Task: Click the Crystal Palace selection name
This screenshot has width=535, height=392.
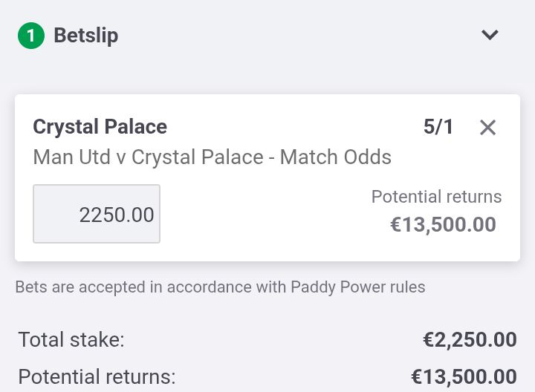Action: click(x=100, y=127)
